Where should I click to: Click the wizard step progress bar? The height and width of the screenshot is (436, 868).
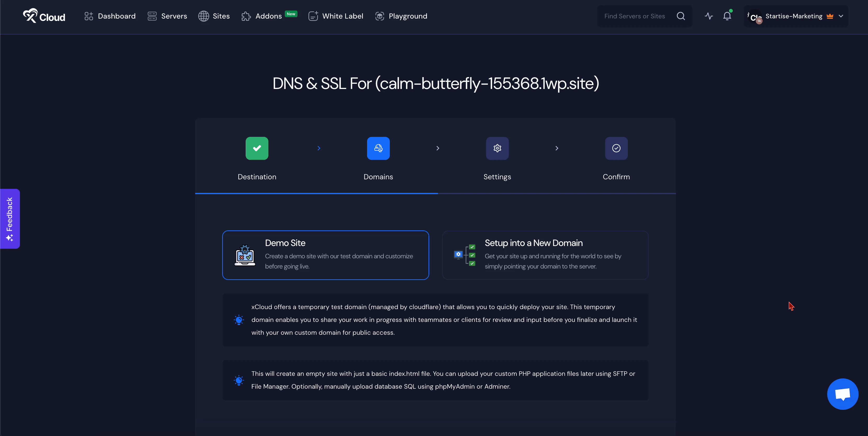(x=435, y=194)
